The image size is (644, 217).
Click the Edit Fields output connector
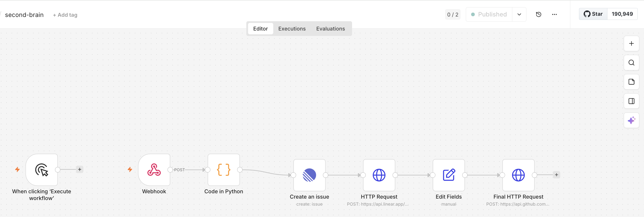465,175
